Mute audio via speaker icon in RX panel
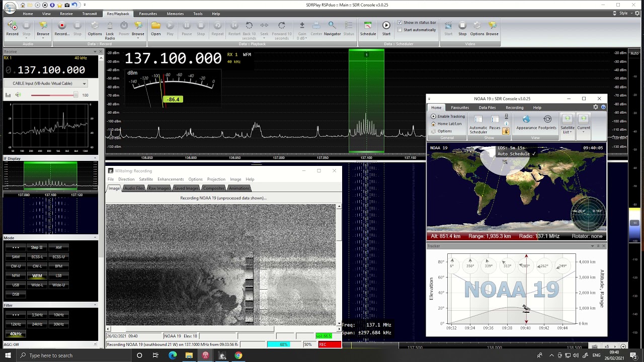The image size is (644, 362). pyautogui.click(x=18, y=95)
